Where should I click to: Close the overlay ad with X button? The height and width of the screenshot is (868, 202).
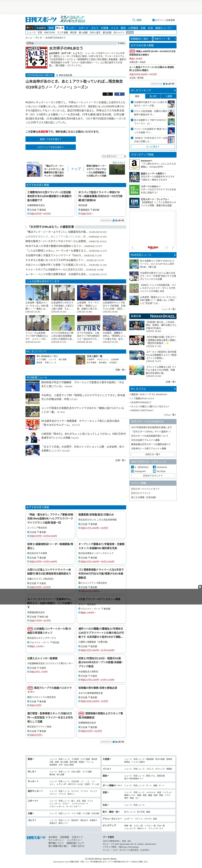(x=200, y=587)
